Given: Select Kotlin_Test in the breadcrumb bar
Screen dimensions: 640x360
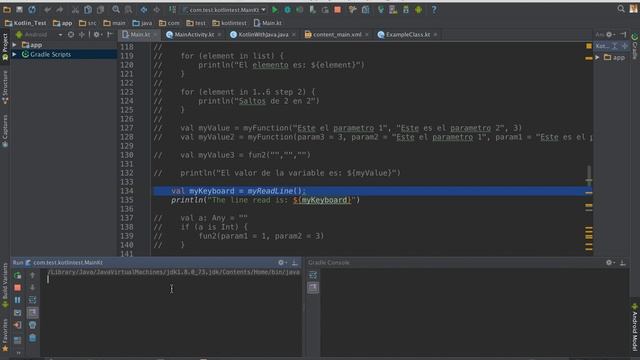Looking at the screenshot, I should point(26,23).
